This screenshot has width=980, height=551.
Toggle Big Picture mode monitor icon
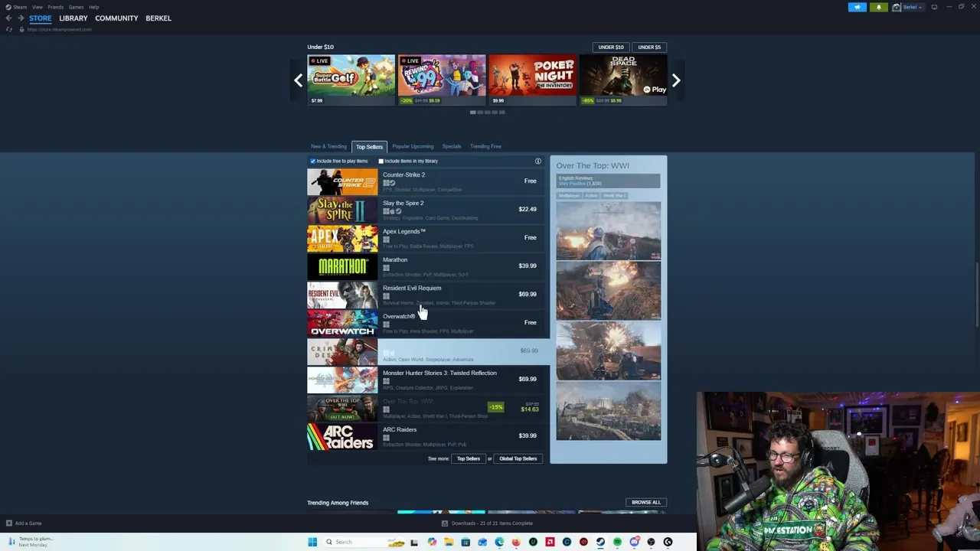click(x=934, y=7)
